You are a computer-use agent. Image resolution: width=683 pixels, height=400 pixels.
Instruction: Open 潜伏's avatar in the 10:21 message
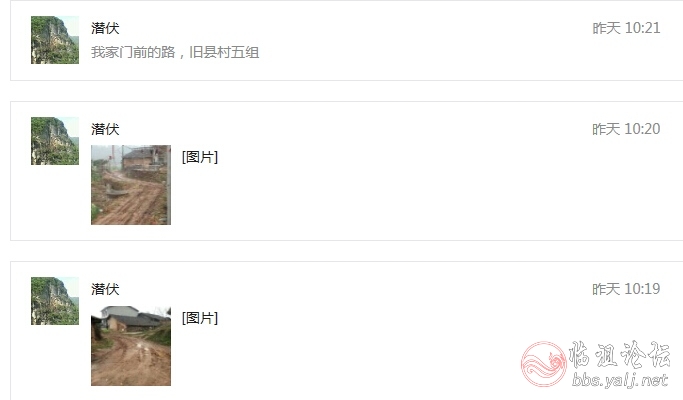pos(55,40)
